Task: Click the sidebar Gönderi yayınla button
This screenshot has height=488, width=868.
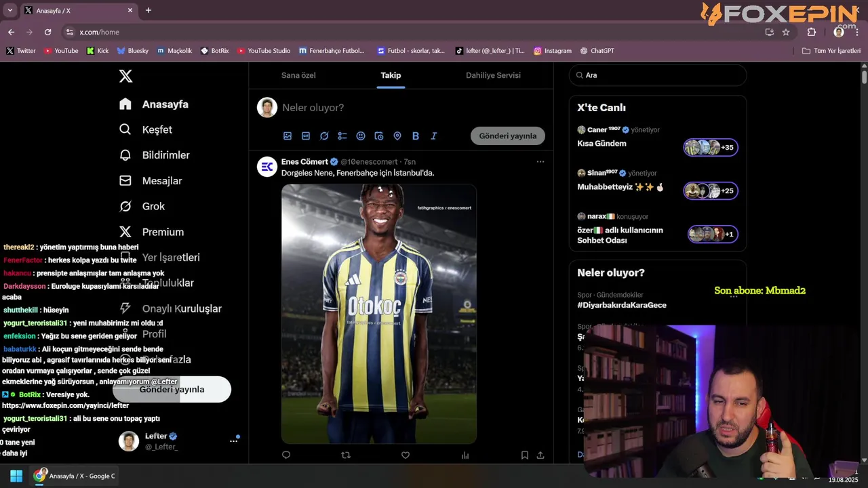Action: coord(172,390)
